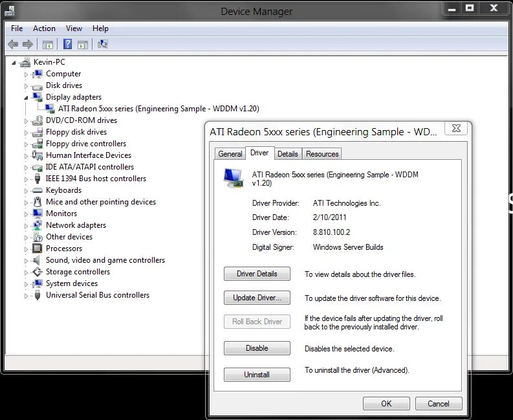Open the Help menu
Image resolution: width=513 pixels, height=420 pixels.
(x=100, y=28)
